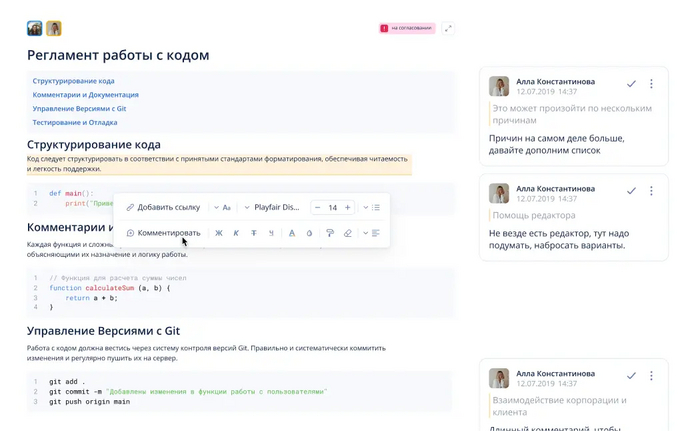Click the на согласовании status badge
This screenshot has width=700, height=431.
click(x=407, y=28)
